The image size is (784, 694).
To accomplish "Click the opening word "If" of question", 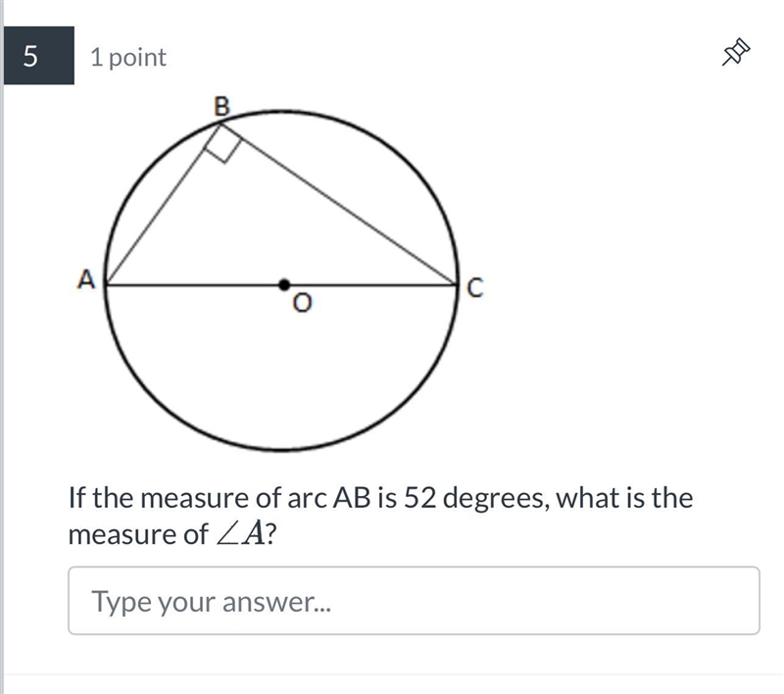I will 77,498.
